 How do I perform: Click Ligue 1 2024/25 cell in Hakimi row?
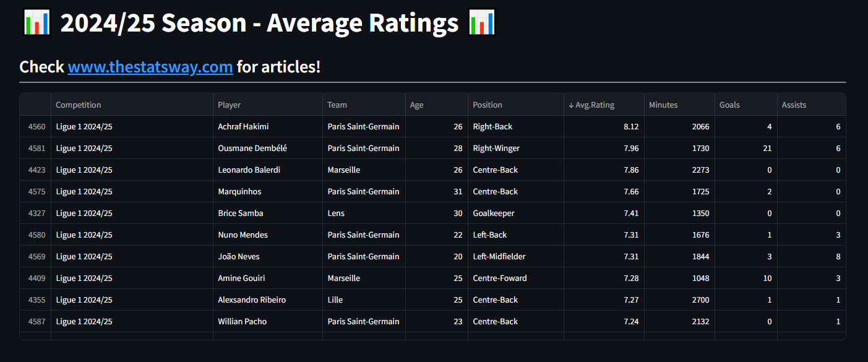point(132,126)
